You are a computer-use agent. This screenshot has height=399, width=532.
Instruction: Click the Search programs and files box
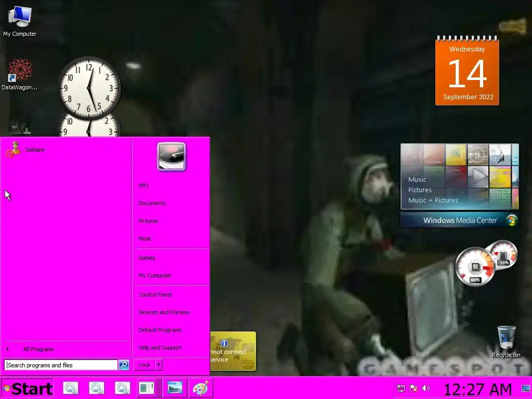(61, 365)
